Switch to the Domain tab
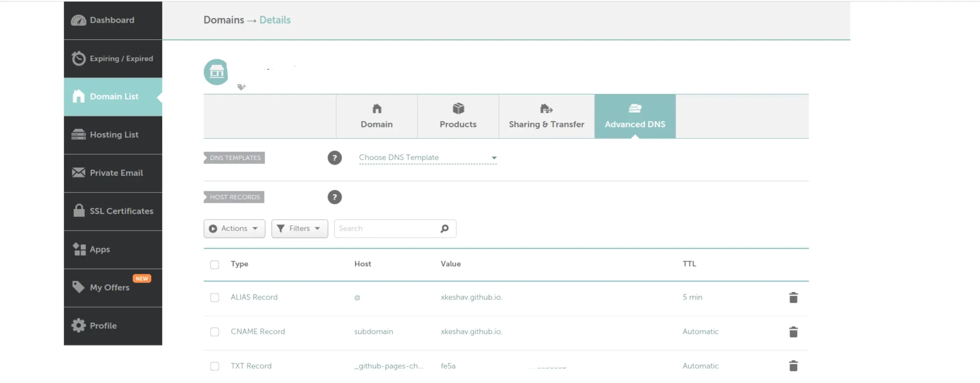Screen dimensions: 980x383 pos(377,117)
